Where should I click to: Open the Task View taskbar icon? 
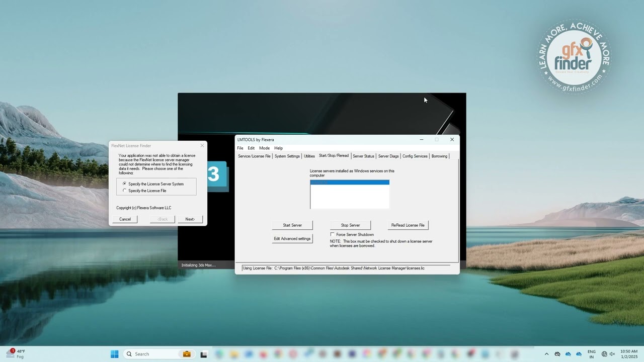point(204,354)
